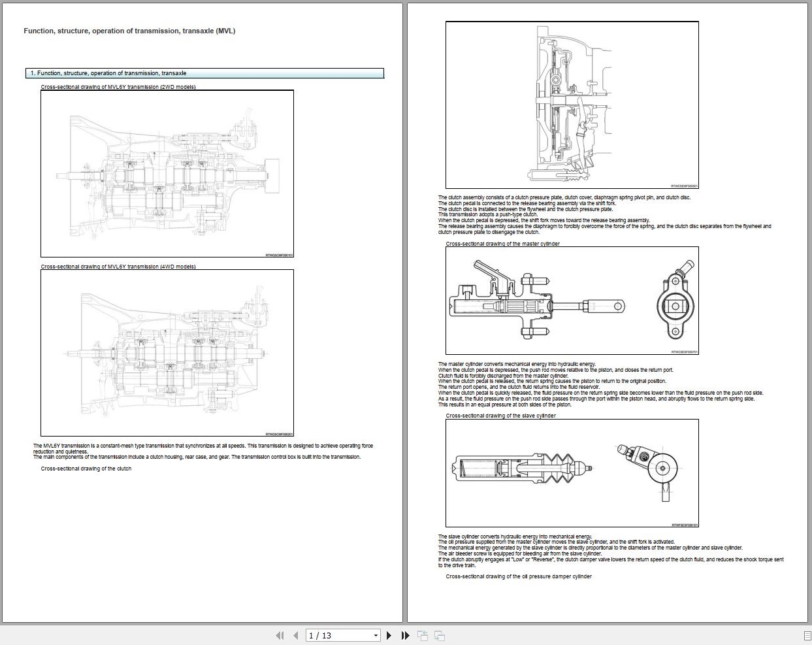
Task: Click the pane divider notch above the toolbar
Action: point(404,621)
